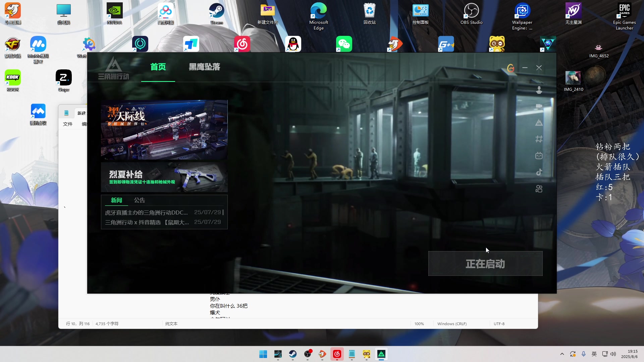The height and width of the screenshot is (362, 644).
Task: Open the Windows Start button on the taskbar
Action: [263, 354]
